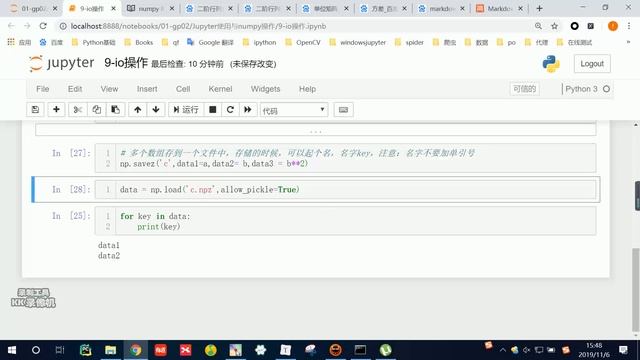Switch to the numpy tab
This screenshot has height=360, width=640.
(x=149, y=9)
